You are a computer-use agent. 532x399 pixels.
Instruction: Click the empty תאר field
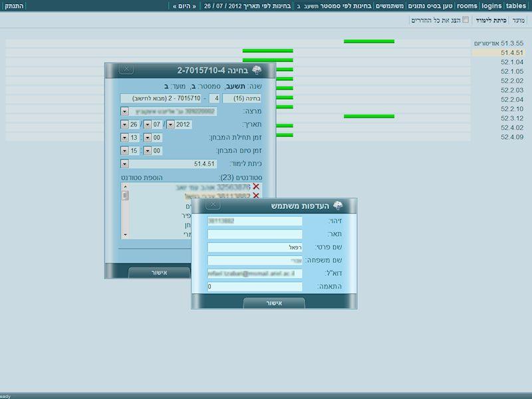(255, 234)
